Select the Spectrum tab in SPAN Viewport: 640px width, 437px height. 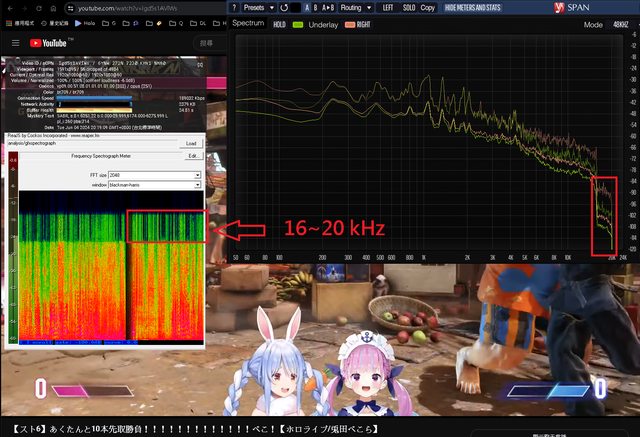coord(248,23)
